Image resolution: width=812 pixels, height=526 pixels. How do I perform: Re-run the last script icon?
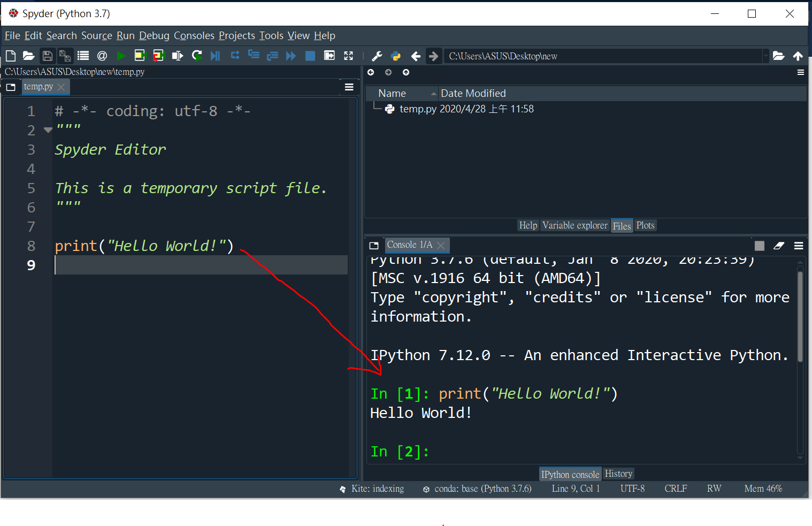(197, 55)
